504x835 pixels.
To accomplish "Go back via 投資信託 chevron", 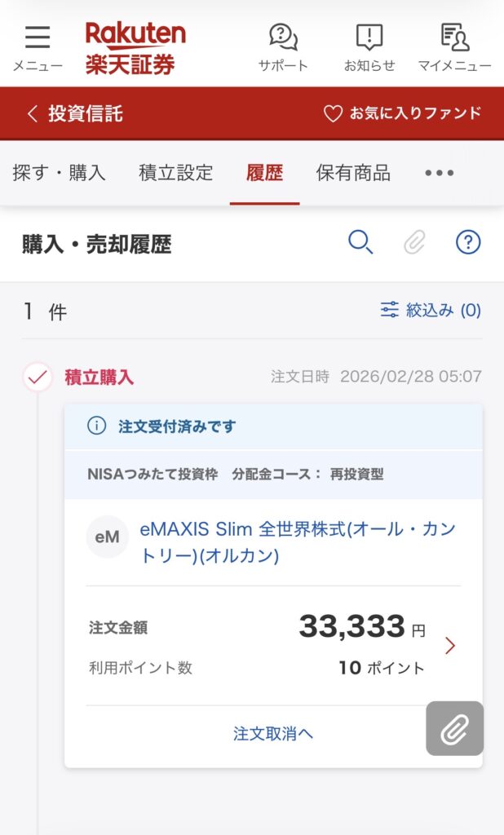I will (75, 113).
